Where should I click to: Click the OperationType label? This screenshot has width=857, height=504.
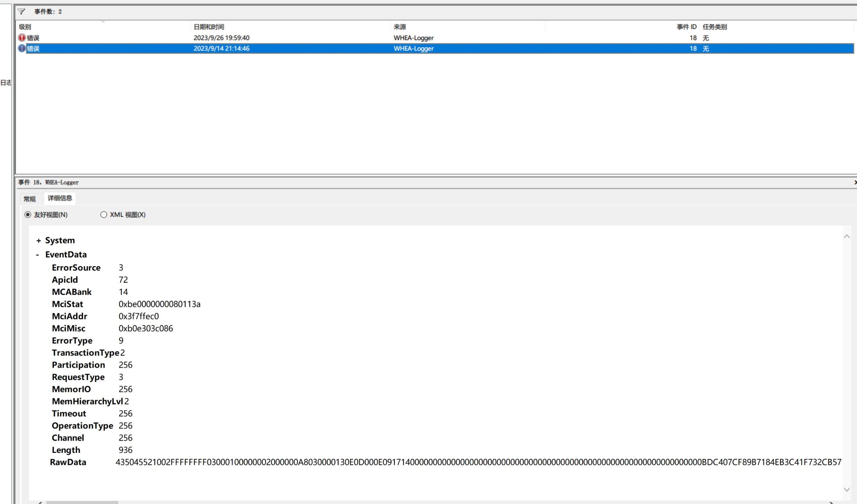(x=82, y=426)
